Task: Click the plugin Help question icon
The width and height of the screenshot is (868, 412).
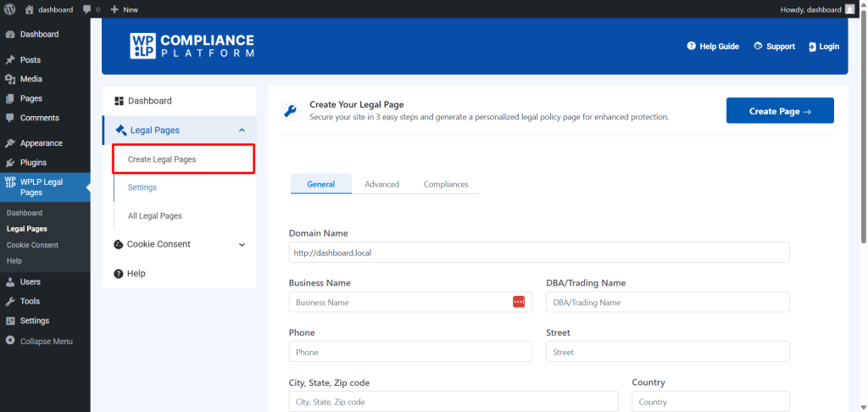Action: pos(119,274)
